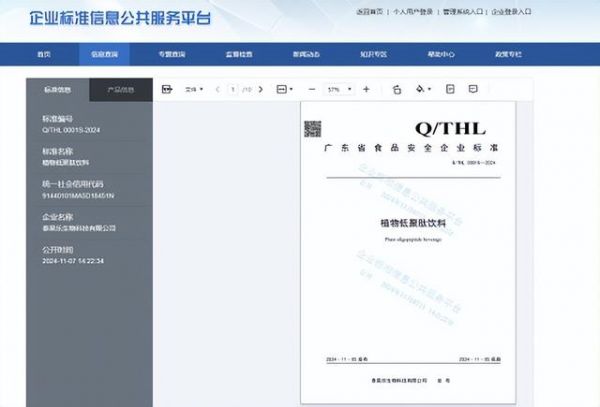Open 帮助中心 in the navigation bar
Viewport: 600px width, 407px height.
pos(441,54)
